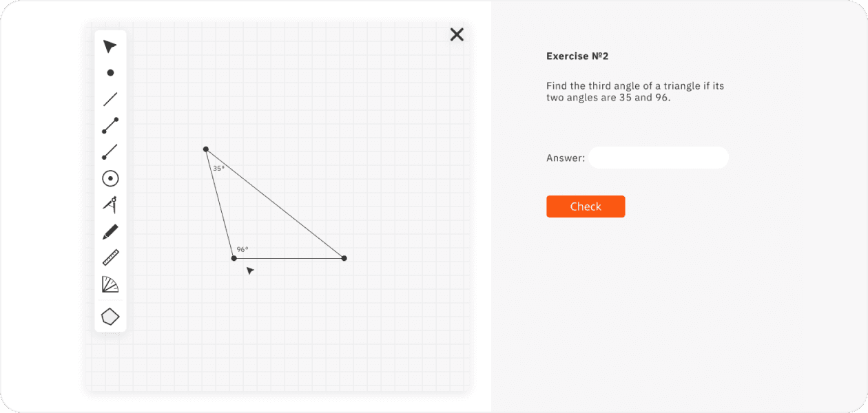Activate the compass tool
This screenshot has height=413, width=868.
click(x=110, y=204)
